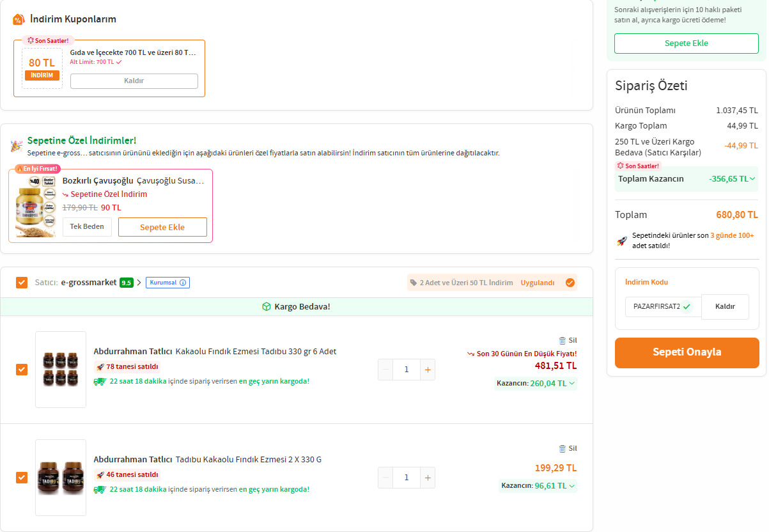Click the orange Uygulandı checkmark icon
Image resolution: width=769 pixels, height=532 pixels.
570,283
